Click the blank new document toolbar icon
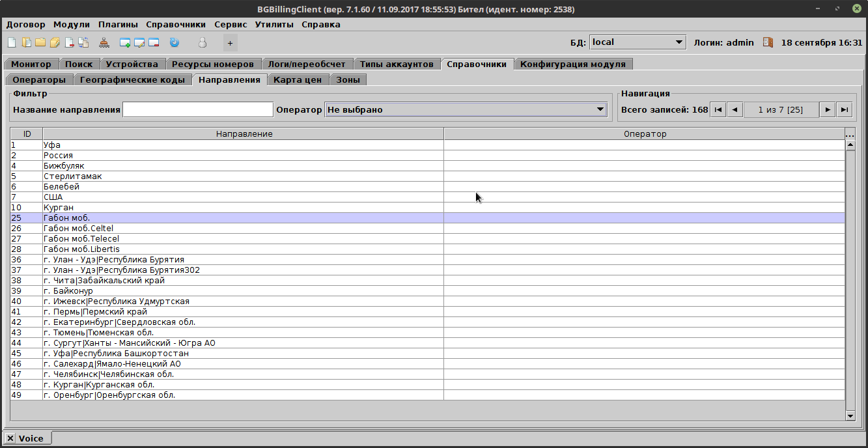The height and width of the screenshot is (448, 868). tap(12, 42)
